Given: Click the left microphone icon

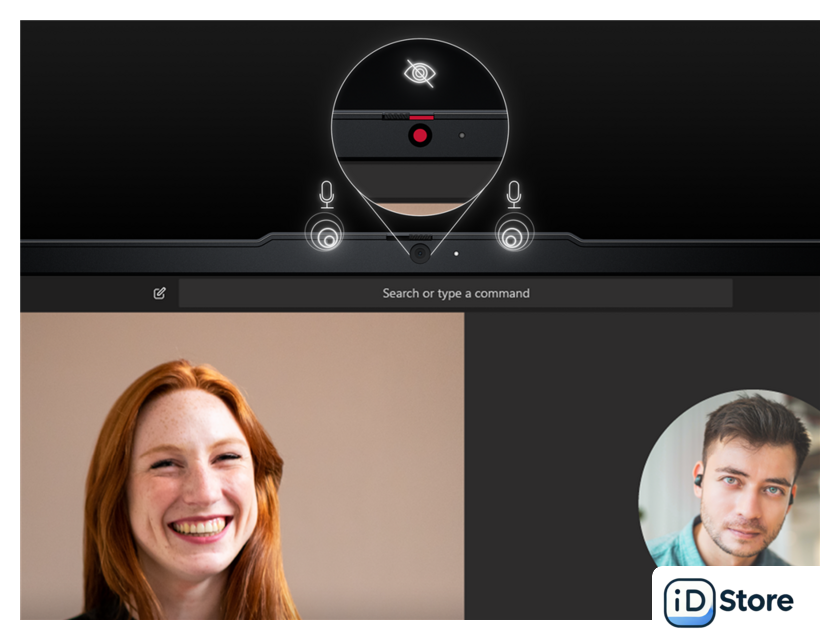Looking at the screenshot, I should coord(326,193).
